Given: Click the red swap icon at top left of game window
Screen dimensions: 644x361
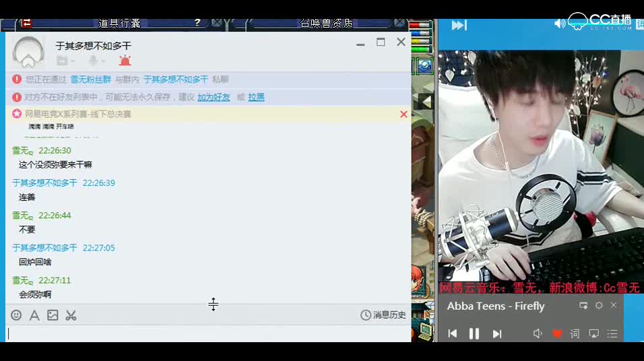Looking at the screenshot, I should [x=26, y=23].
